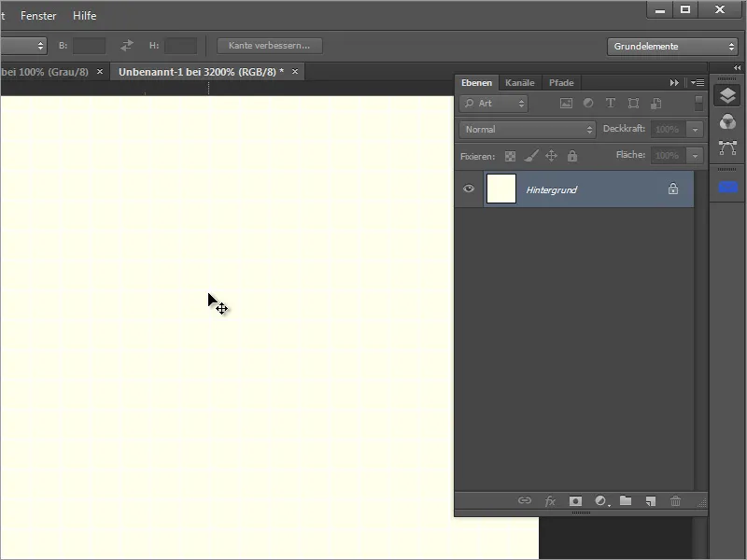Open the Fenster menu
The height and width of the screenshot is (560, 747).
[x=38, y=16]
